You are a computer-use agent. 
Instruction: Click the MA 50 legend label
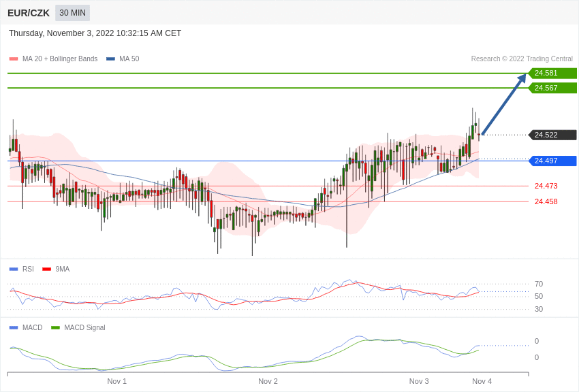click(x=129, y=59)
